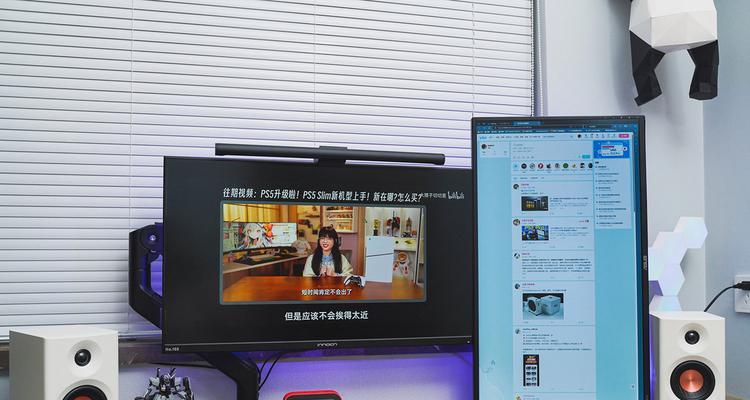Click the back-to-top button at page bottom right
This screenshot has width=750, height=400.
(633, 387)
